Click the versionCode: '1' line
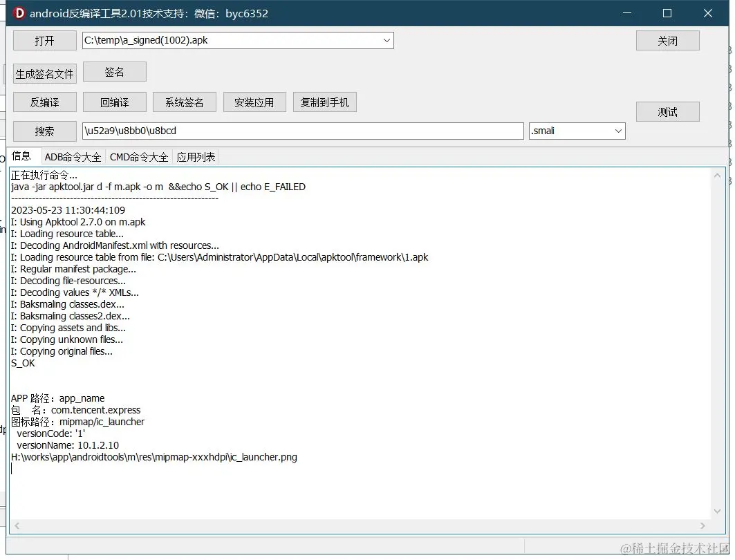Viewport: 735px width, 560px height. tap(50, 433)
